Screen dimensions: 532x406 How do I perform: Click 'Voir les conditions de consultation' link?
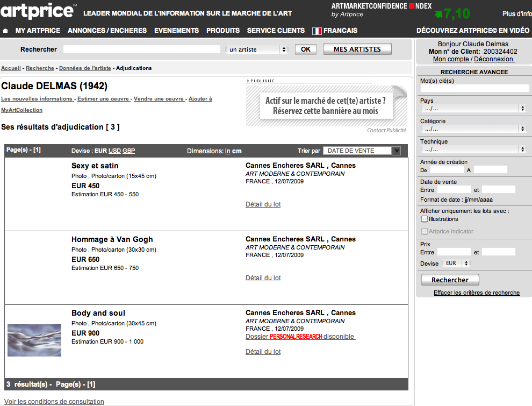(x=54, y=402)
